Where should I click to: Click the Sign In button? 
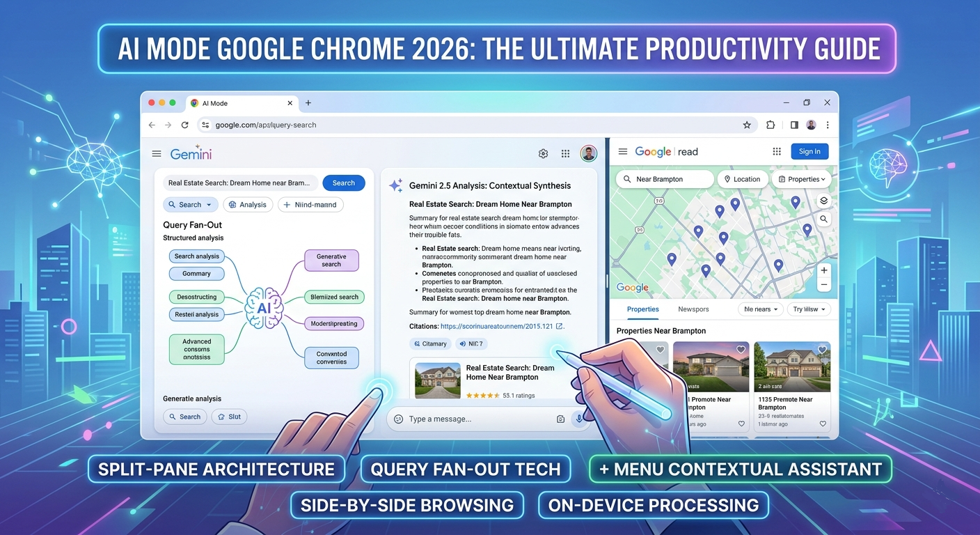tap(809, 151)
